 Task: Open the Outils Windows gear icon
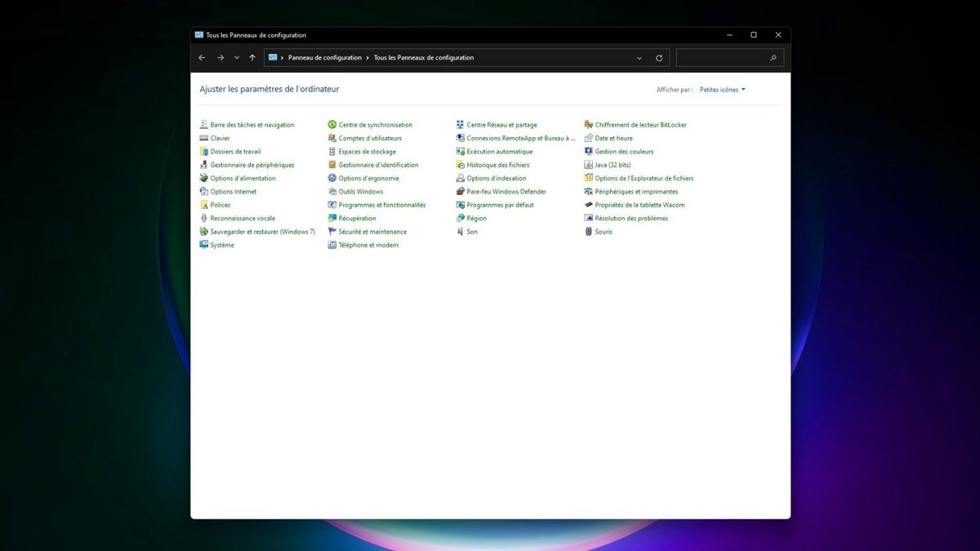(332, 192)
